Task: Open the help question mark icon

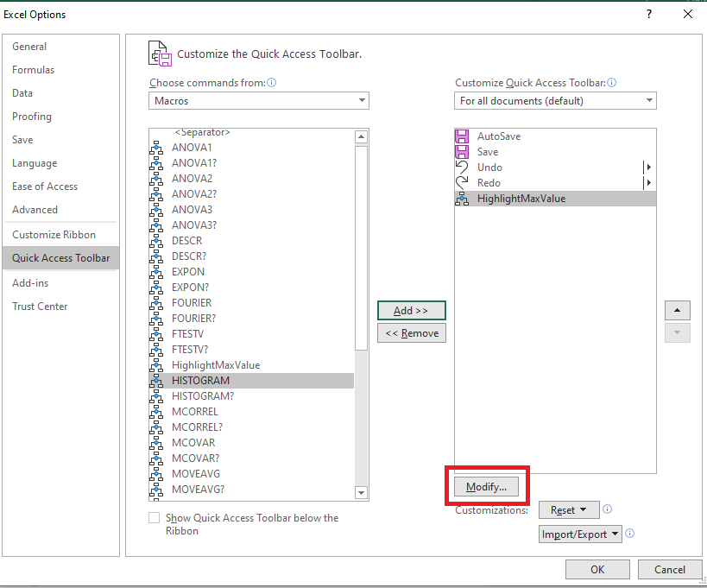Action: (x=649, y=14)
